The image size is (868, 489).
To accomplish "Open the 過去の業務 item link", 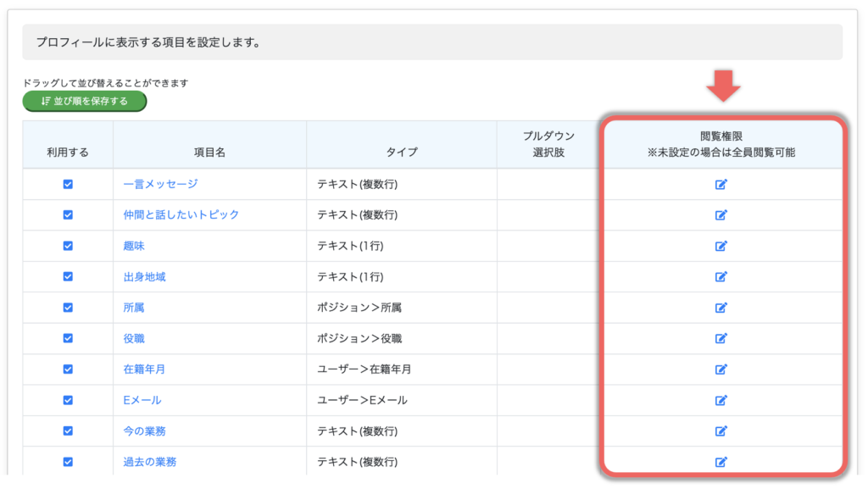I will (x=150, y=462).
